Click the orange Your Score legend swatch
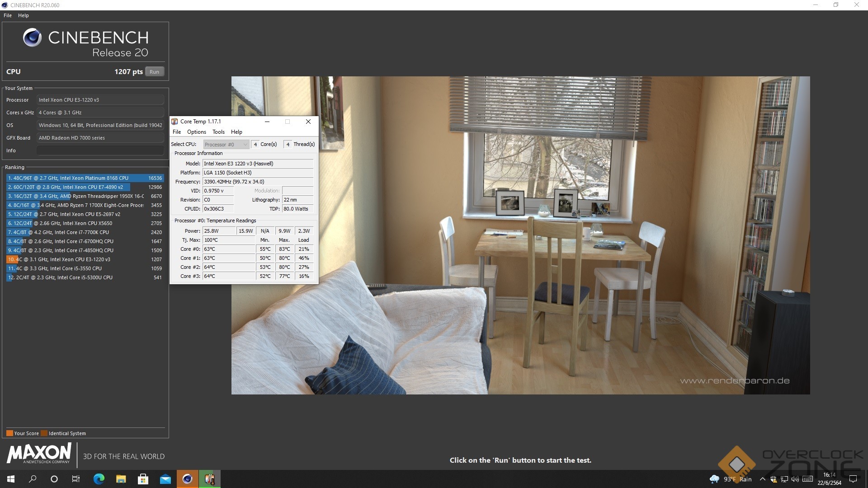Viewport: 868px width, 488px height. click(x=9, y=433)
